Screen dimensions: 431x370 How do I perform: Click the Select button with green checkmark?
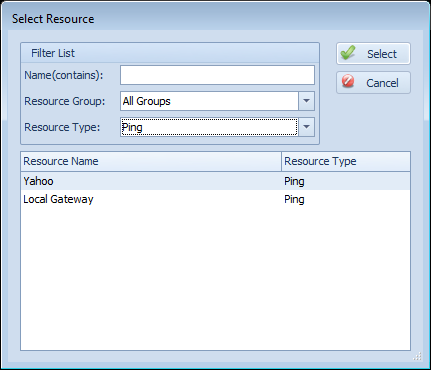(x=373, y=53)
